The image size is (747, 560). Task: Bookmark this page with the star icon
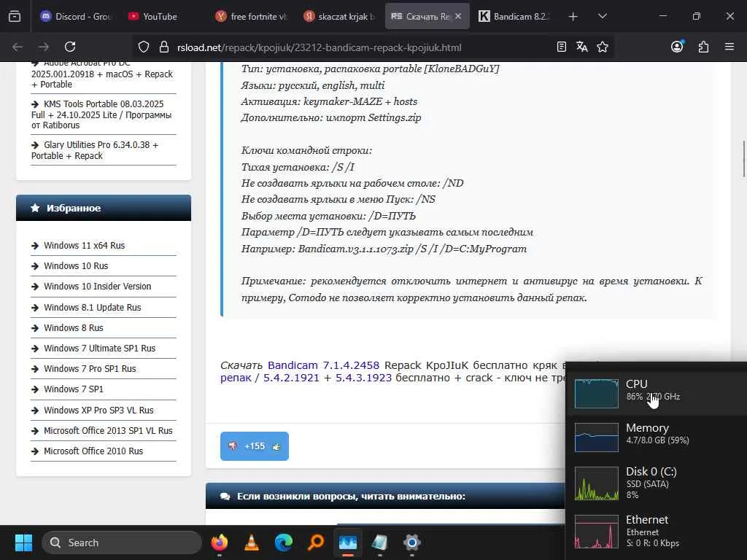[603, 47]
